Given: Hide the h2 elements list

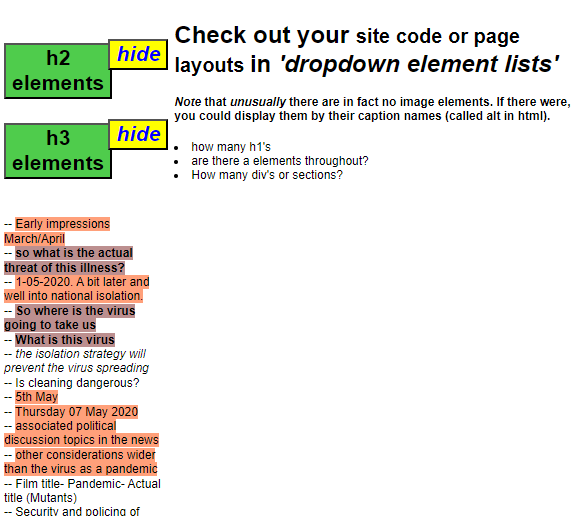Looking at the screenshot, I should pyautogui.click(x=138, y=54).
